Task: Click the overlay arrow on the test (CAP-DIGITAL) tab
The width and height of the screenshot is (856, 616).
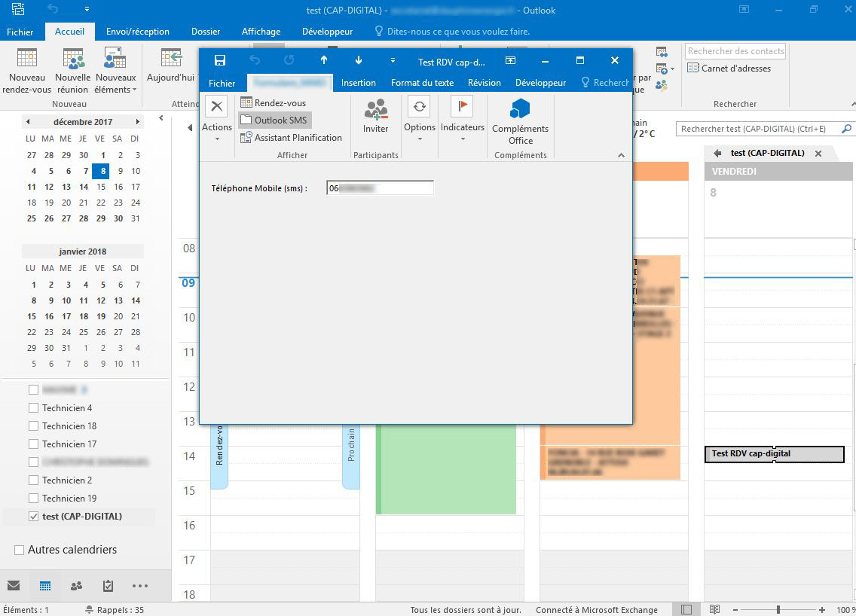Action: tap(717, 154)
